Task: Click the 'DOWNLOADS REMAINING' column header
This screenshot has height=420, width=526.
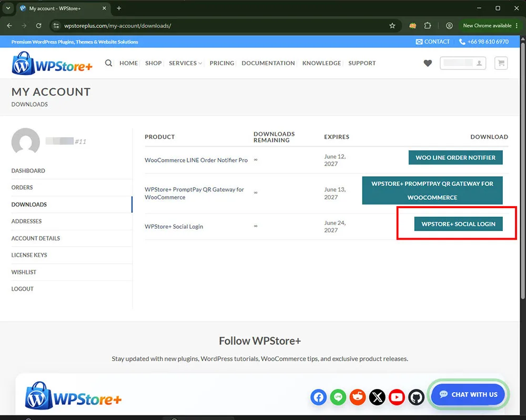Action: 274,137
